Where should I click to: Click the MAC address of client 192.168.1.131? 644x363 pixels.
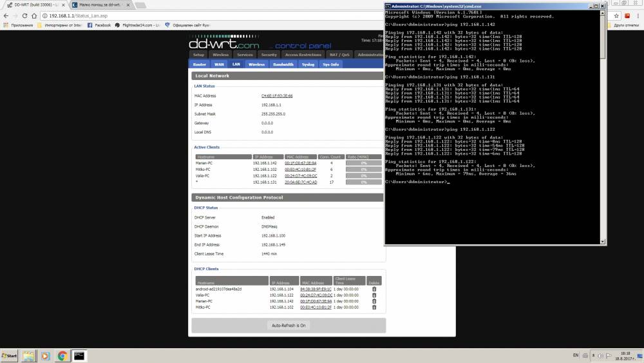point(301,182)
